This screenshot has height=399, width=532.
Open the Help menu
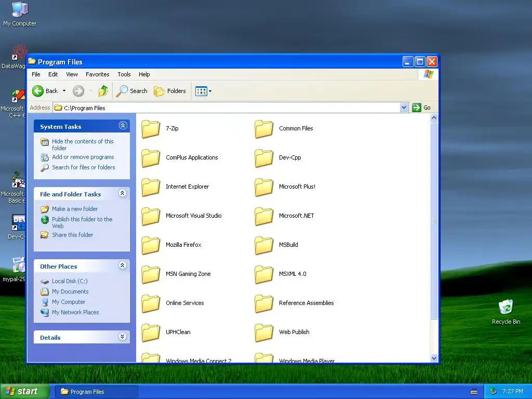pos(144,74)
